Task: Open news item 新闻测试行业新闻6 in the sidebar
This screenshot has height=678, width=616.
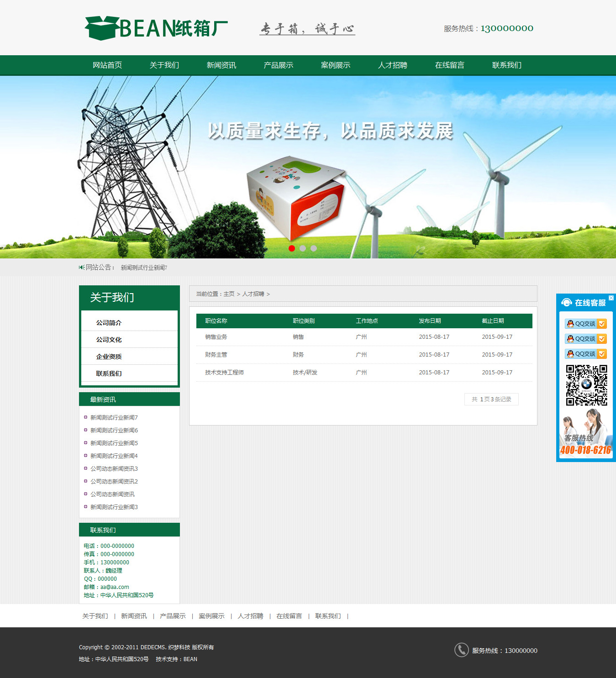Action: (x=114, y=431)
